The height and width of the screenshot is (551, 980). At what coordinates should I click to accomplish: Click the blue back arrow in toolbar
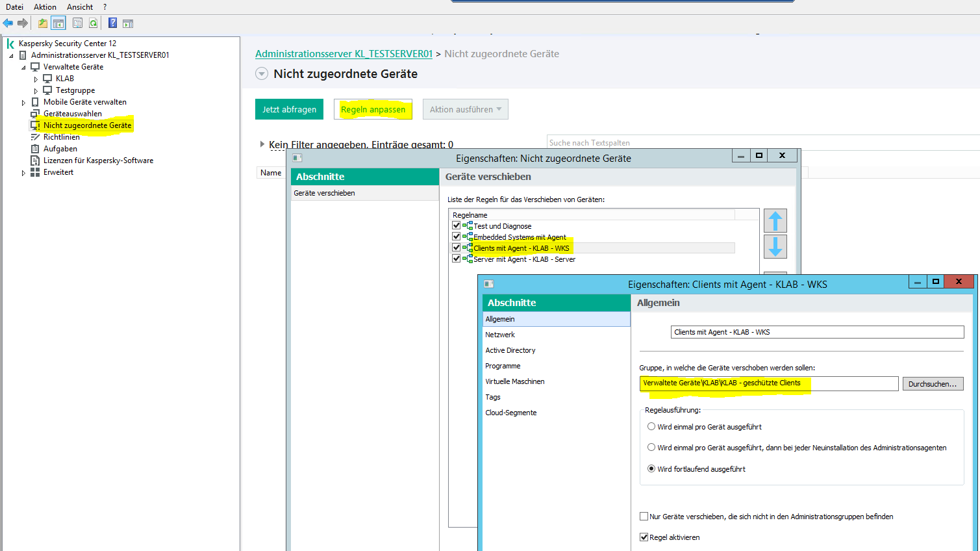pos(8,23)
